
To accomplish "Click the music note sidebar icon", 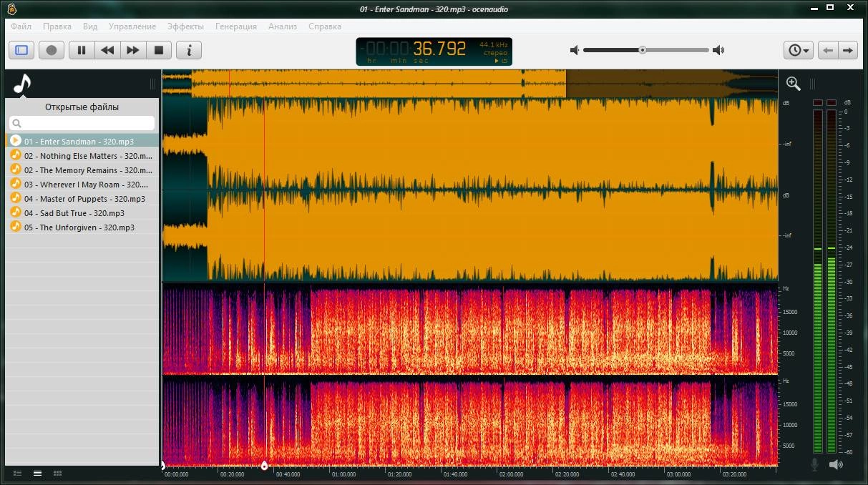I will 22,84.
